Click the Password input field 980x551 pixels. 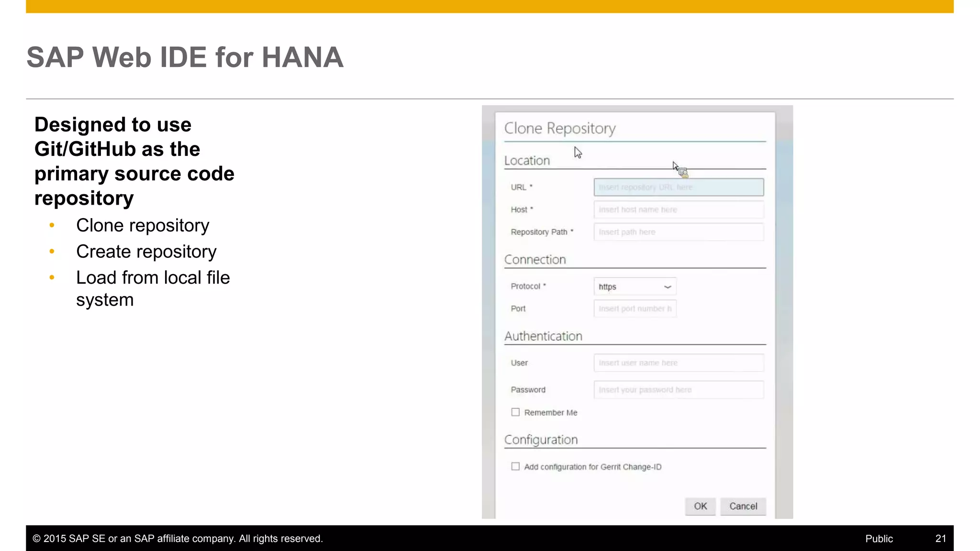click(x=679, y=390)
